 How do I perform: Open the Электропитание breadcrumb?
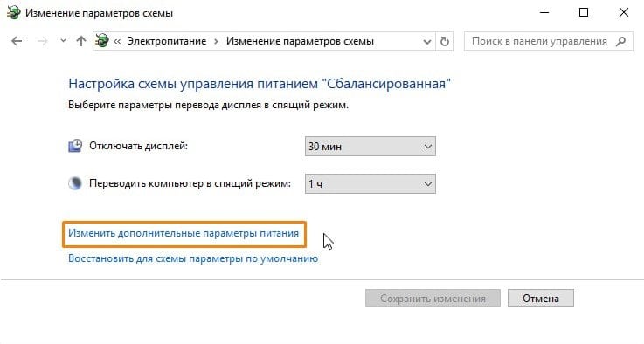(x=167, y=41)
